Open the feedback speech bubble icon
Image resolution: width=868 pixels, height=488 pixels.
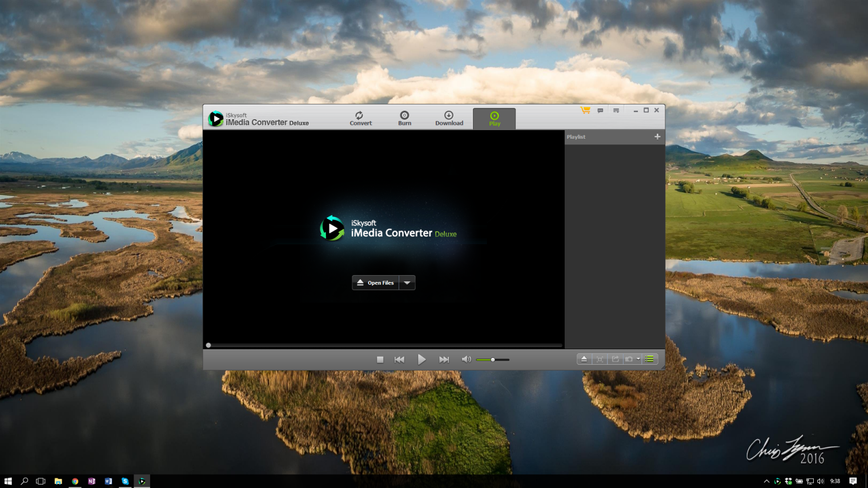pos(600,110)
